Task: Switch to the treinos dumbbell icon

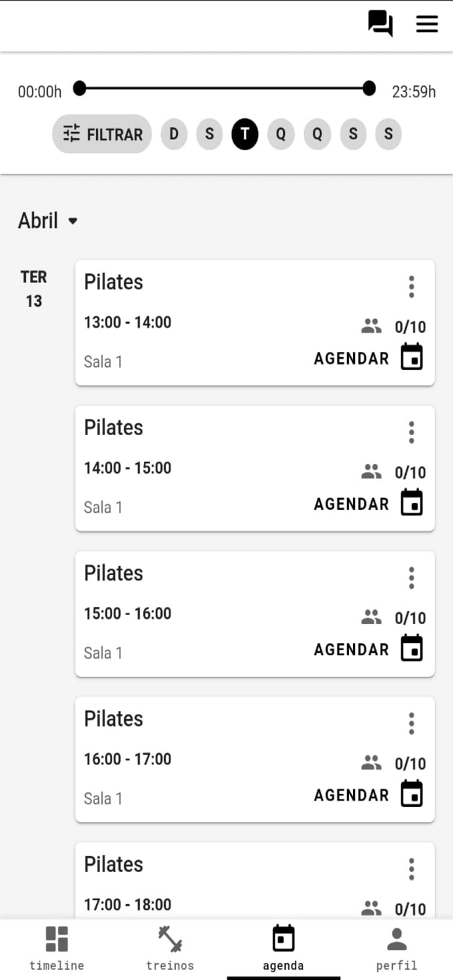Action: 169,940
